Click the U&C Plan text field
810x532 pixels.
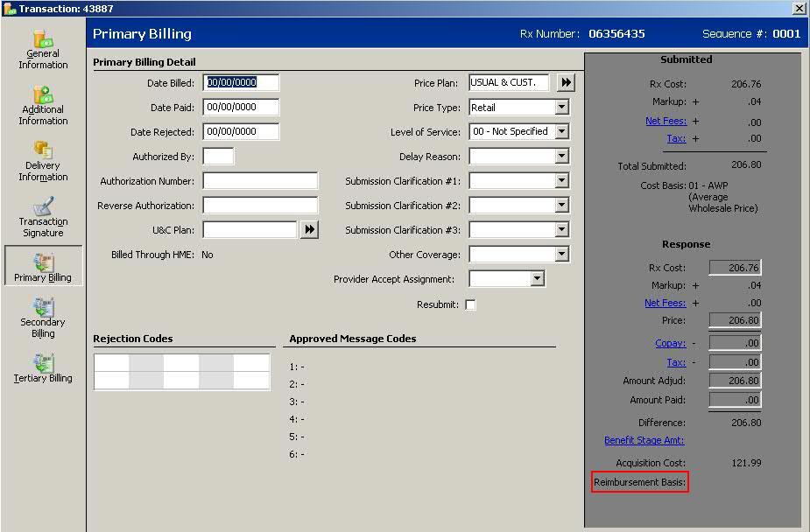point(250,229)
